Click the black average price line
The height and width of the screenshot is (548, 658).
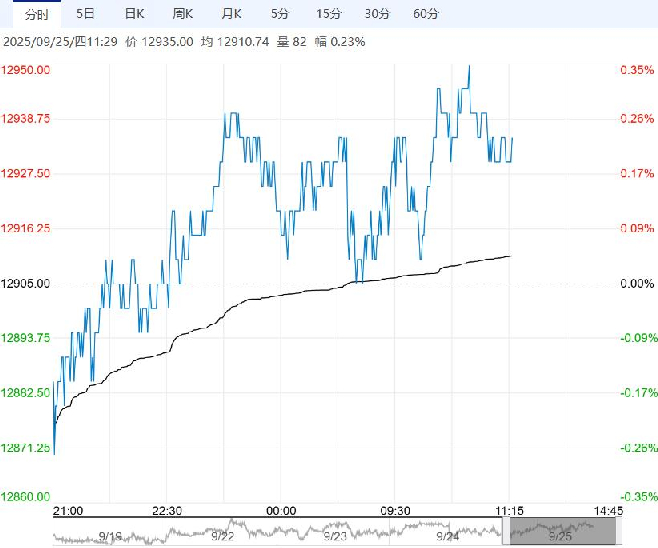coord(294,293)
